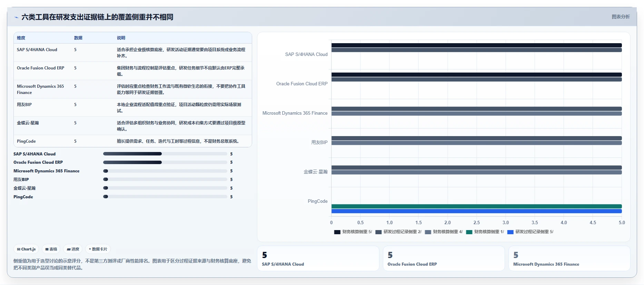Toggle legend entry 财务核算侧重 5/
The image size is (644, 285).
point(353,232)
